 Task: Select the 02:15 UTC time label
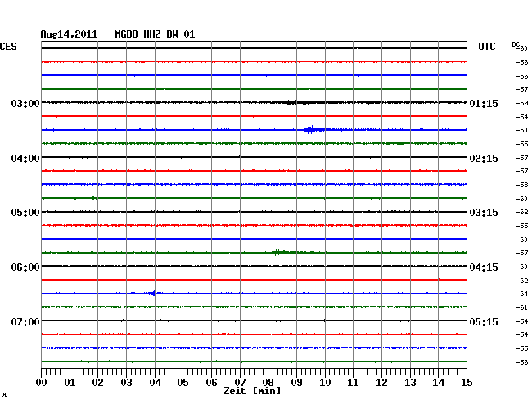click(484, 159)
